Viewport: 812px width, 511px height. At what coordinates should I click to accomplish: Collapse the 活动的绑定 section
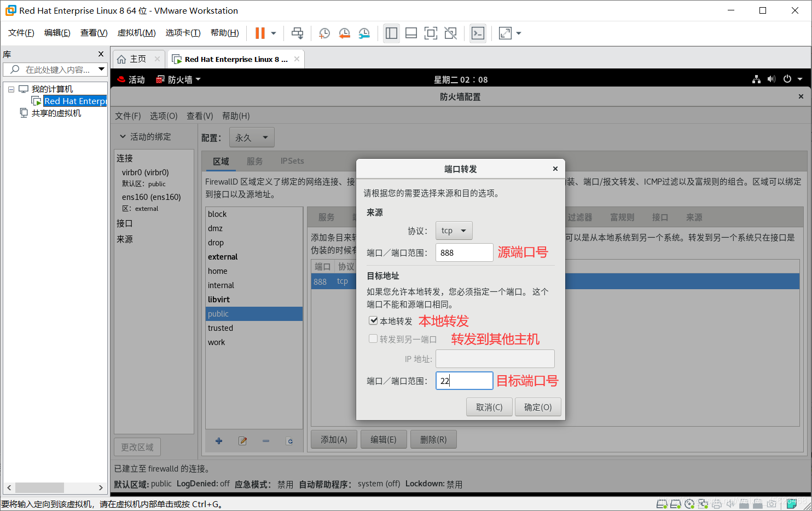click(x=123, y=136)
